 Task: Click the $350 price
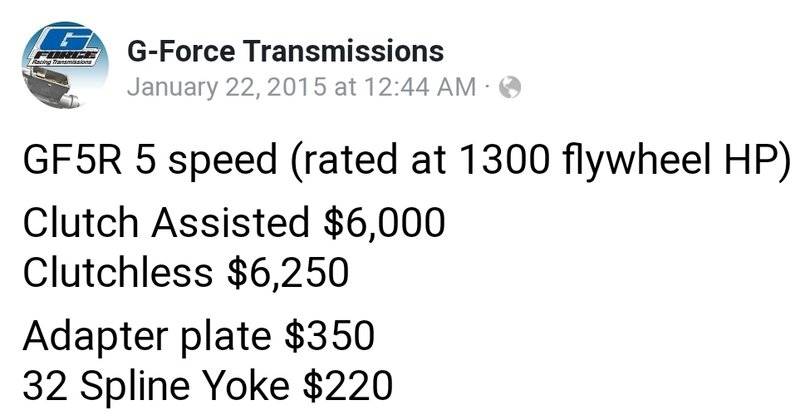tap(331, 334)
